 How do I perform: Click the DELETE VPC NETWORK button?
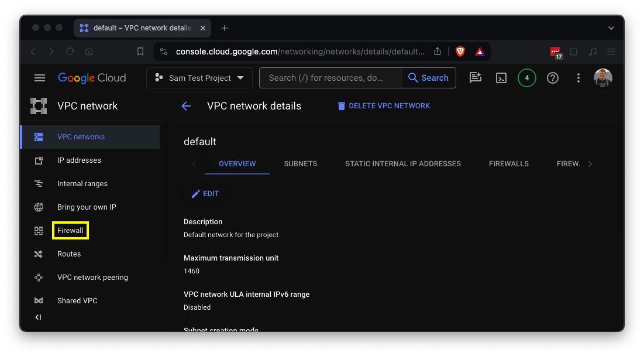384,106
